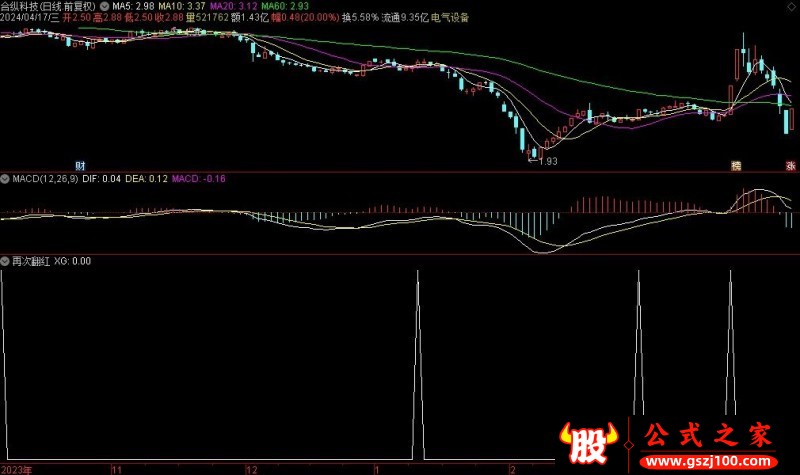This screenshot has width=800, height=475.
Task: Click the circle icon before MACD(12,26,9)
Action: coord(6,179)
